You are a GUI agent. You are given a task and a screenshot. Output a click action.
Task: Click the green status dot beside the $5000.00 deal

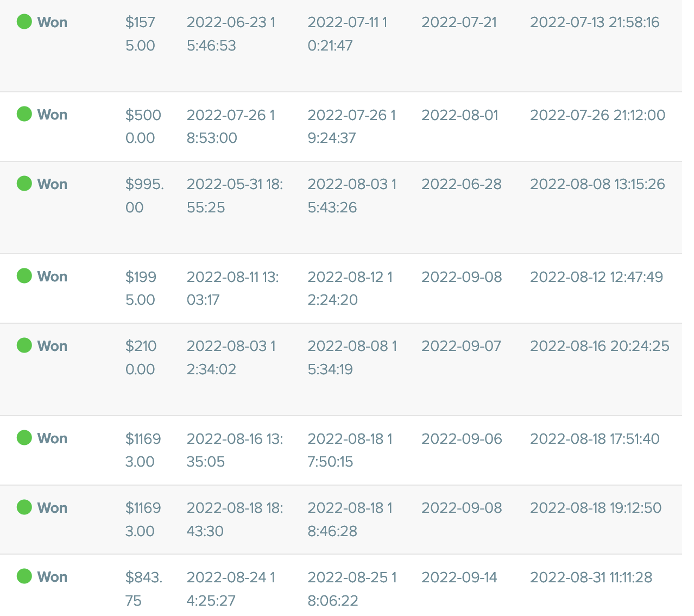click(x=24, y=114)
